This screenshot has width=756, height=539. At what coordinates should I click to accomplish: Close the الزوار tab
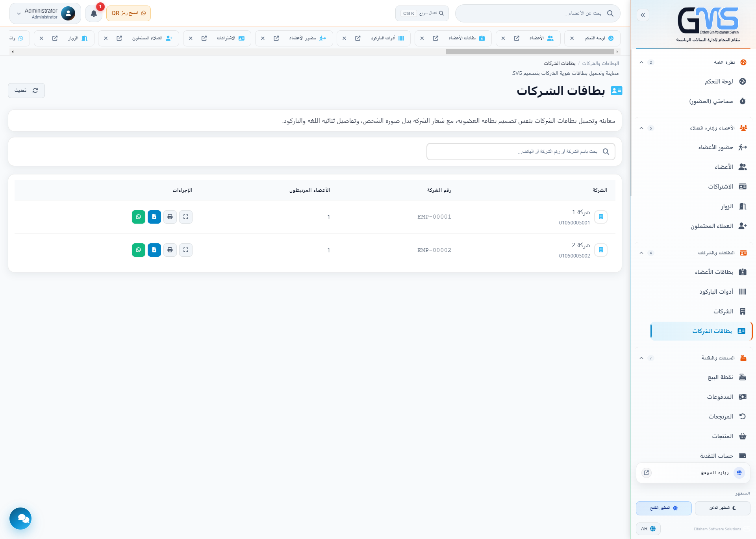tap(41, 38)
